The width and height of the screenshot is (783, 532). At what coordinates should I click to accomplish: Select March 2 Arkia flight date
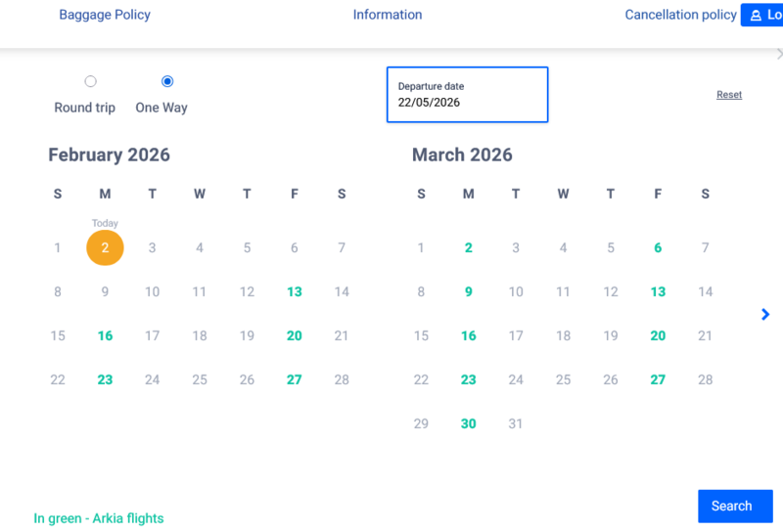469,247
